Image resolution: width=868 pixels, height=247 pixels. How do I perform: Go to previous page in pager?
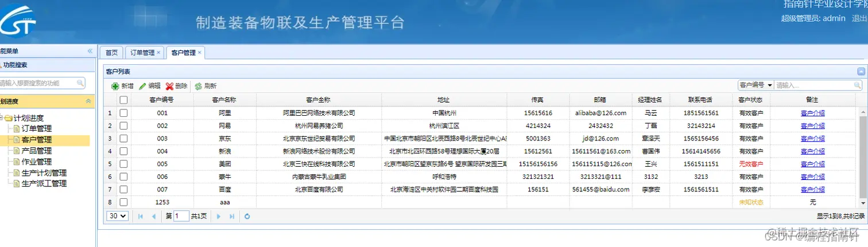tap(153, 216)
